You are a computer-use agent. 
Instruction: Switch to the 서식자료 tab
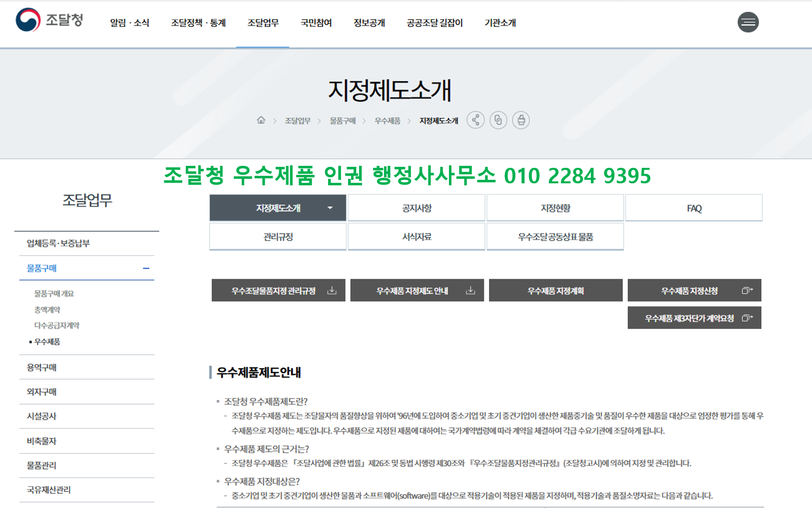(x=416, y=237)
